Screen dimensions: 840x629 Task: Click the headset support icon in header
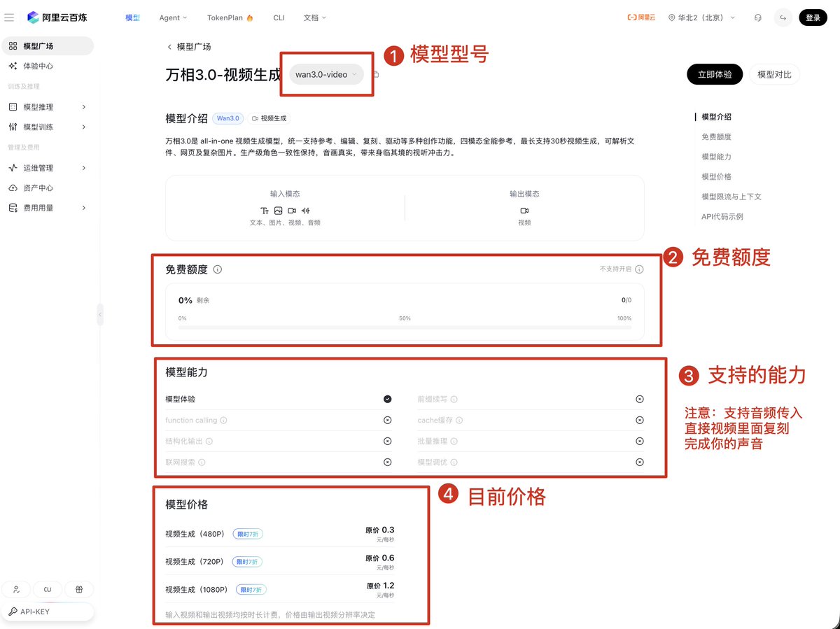click(x=758, y=17)
